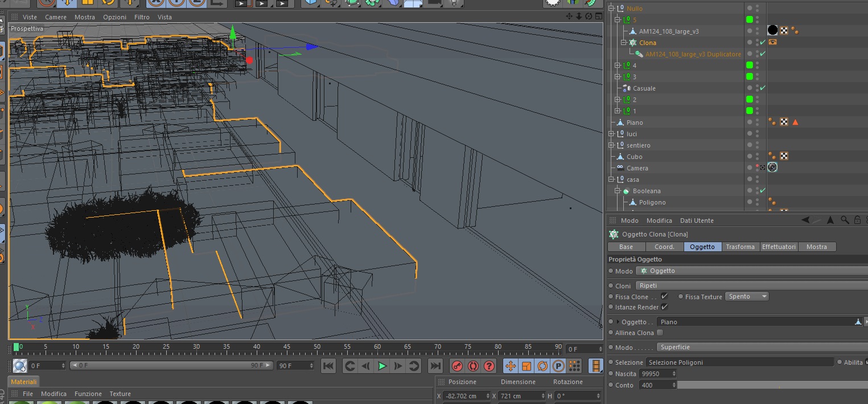
Task: Toggle rotation keyframe recording icon
Action: click(542, 366)
